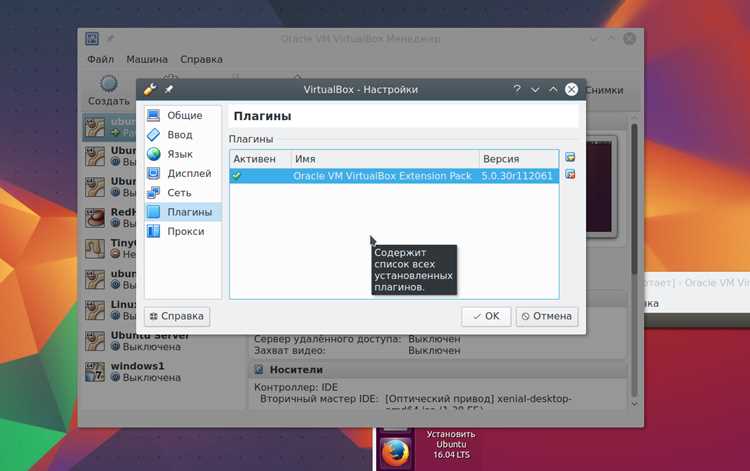Select the Ввод section icon
Image resolution: width=750 pixels, height=471 pixels.
pos(154,135)
